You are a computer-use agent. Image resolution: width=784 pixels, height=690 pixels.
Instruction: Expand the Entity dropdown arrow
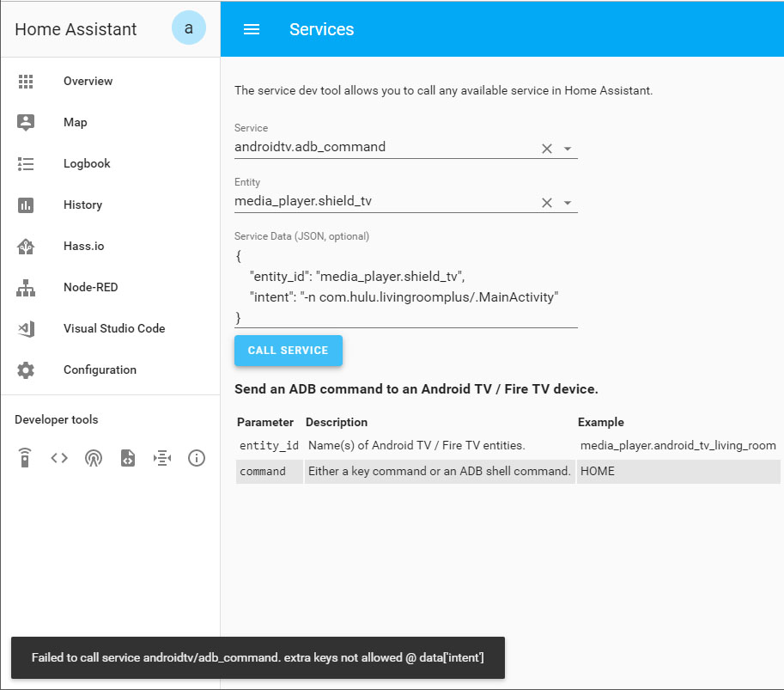pos(568,203)
